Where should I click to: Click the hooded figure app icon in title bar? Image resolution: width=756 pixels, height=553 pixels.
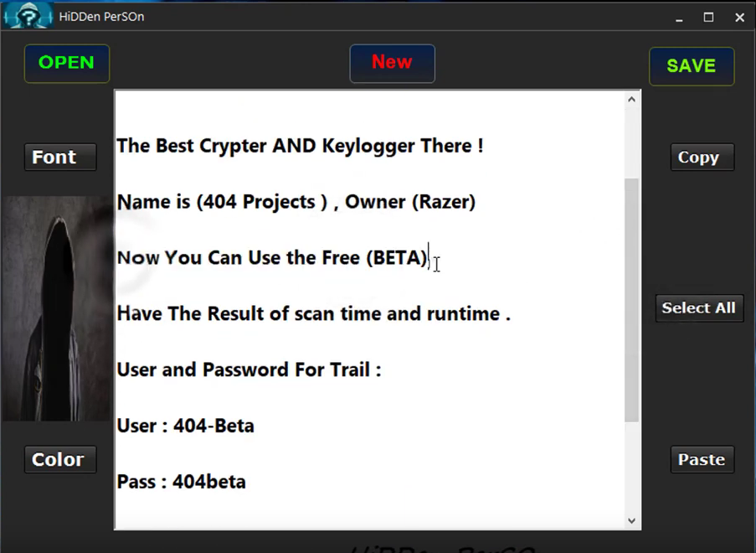tap(28, 15)
